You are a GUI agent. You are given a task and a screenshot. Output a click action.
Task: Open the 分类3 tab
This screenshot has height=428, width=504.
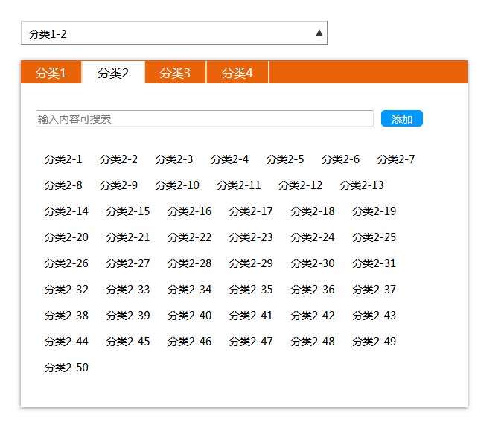tap(175, 73)
